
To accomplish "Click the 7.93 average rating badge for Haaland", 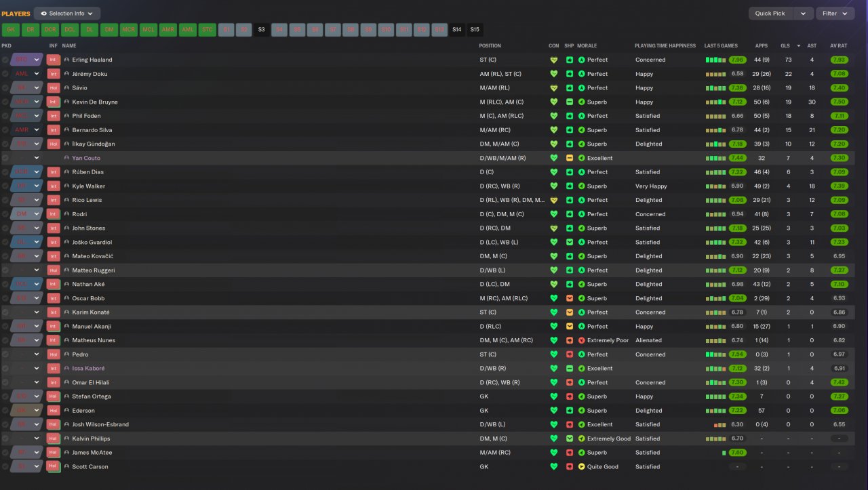I will (x=839, y=60).
